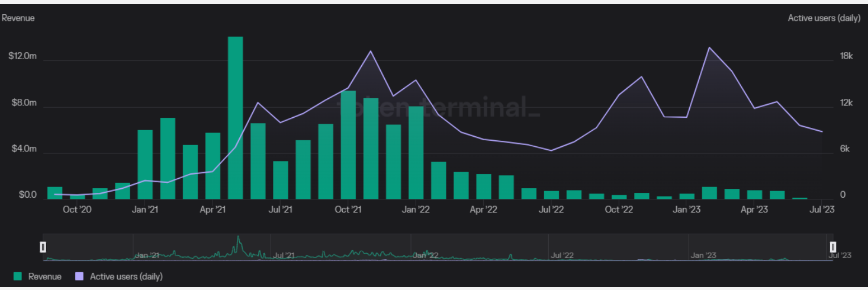Click the '$12.0m' revenue axis label
The width and height of the screenshot is (868, 290).
pyautogui.click(x=22, y=56)
